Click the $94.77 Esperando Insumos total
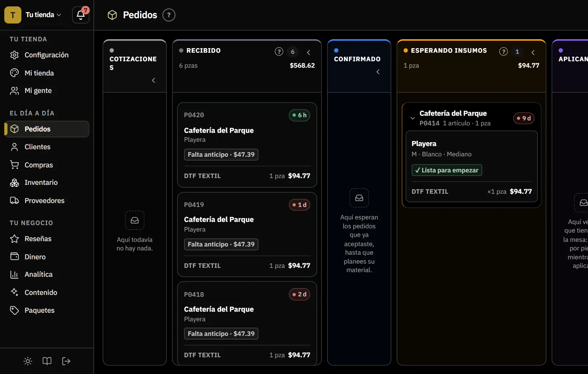 528,66
